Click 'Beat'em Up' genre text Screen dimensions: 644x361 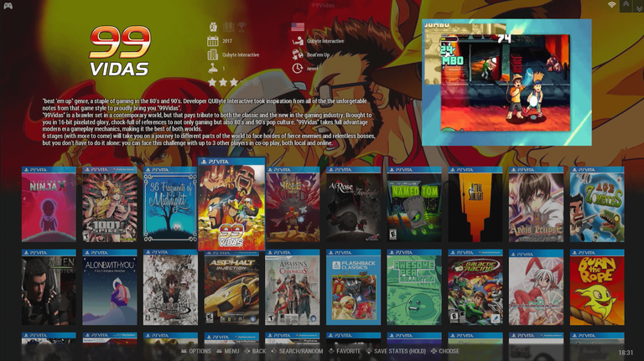319,54
